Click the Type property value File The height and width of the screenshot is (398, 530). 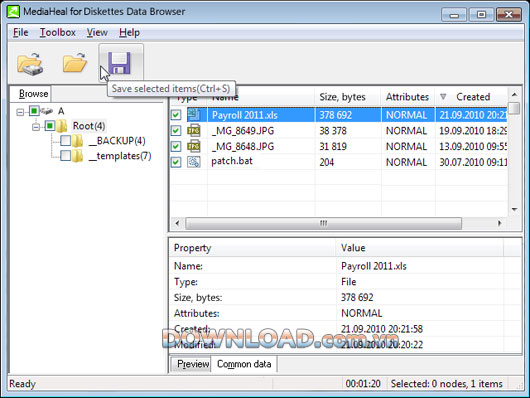coord(348,282)
